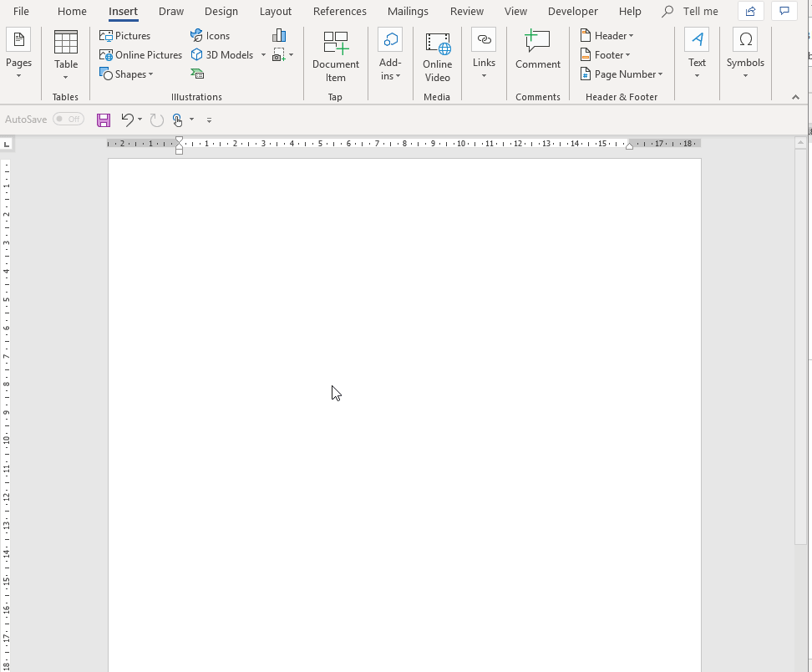Viewport: 812px width, 672px height.
Task: Insert a Chart
Action: [x=279, y=35]
